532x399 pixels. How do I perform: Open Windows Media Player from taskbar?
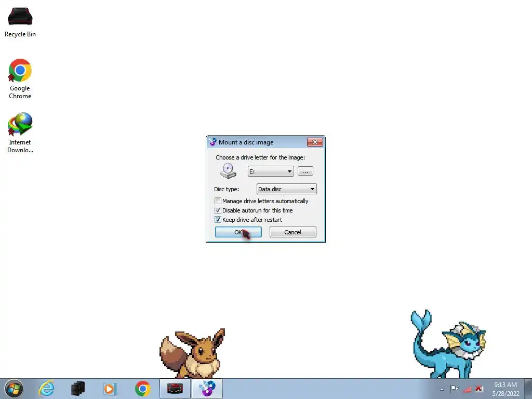point(110,389)
